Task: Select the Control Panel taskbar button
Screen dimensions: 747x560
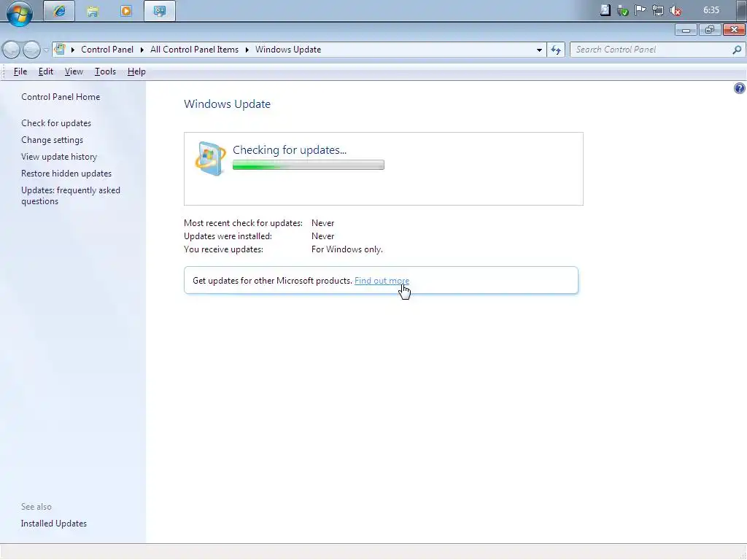Action: tap(160, 11)
